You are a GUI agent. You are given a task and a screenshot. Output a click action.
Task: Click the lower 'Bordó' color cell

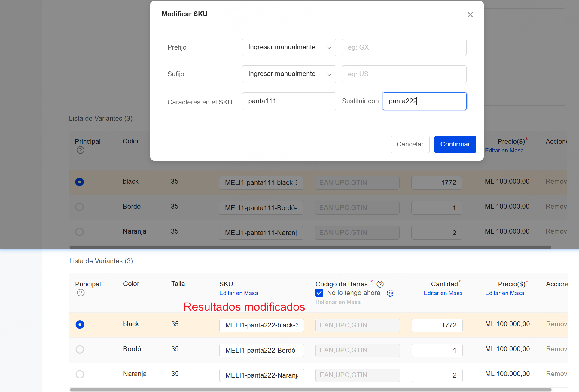132,349
